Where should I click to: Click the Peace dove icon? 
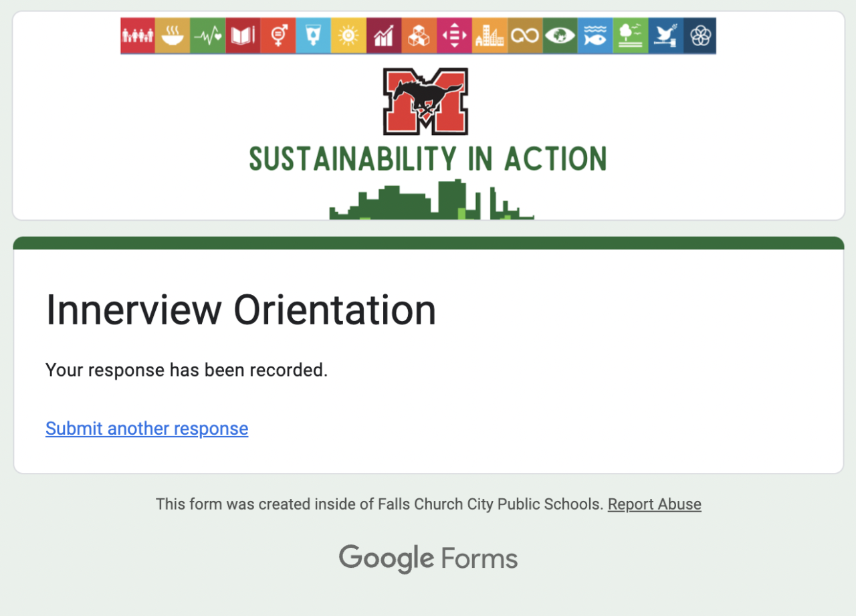click(x=665, y=36)
